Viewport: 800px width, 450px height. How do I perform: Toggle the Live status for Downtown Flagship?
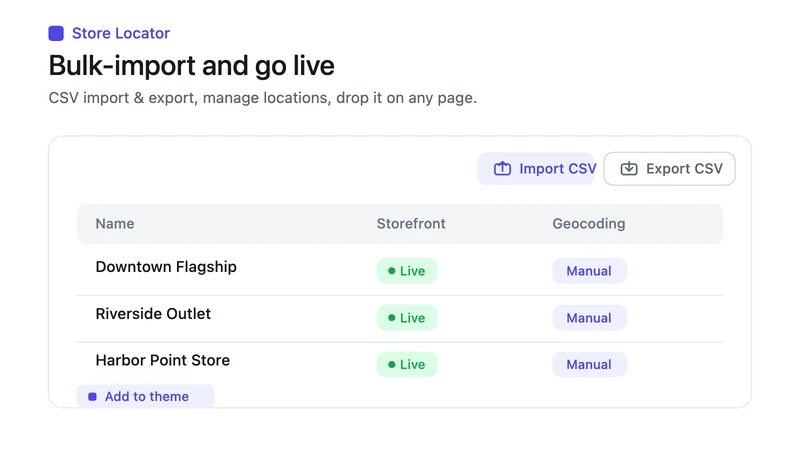[407, 271]
